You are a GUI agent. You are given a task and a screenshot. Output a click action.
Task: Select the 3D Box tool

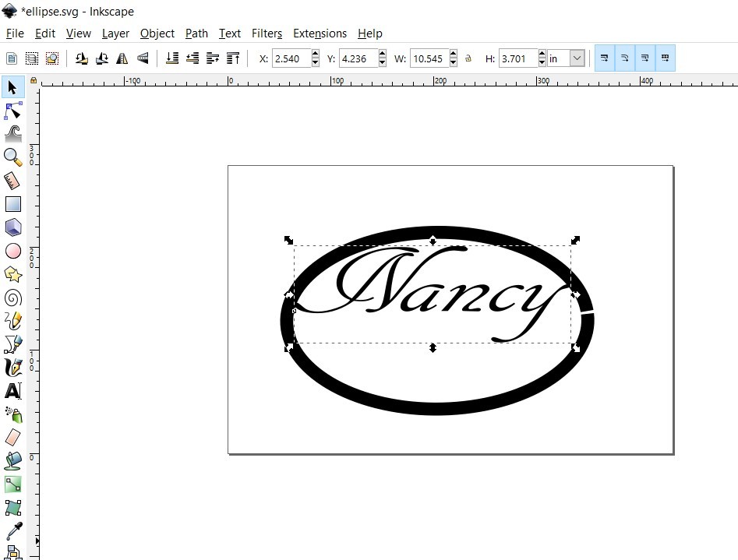coord(12,227)
